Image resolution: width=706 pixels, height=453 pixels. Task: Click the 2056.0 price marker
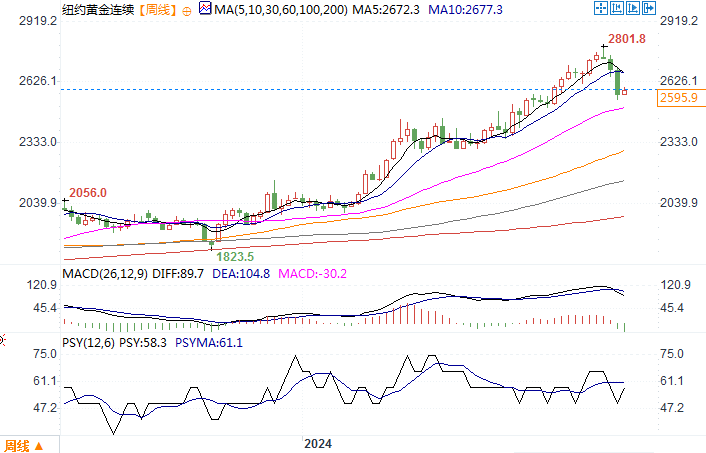(88, 193)
